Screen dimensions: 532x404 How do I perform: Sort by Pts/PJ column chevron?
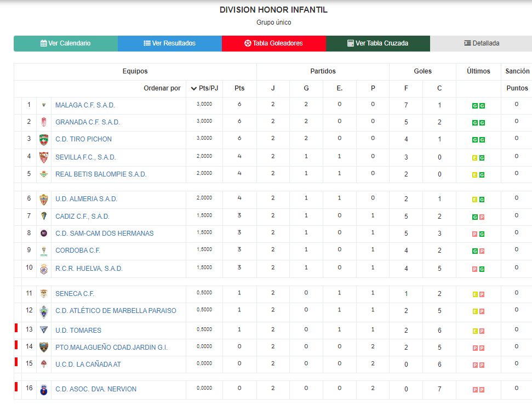194,89
